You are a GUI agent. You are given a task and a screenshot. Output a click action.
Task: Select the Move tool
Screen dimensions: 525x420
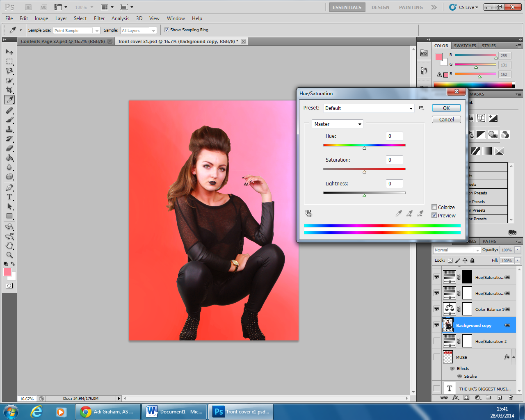point(9,52)
